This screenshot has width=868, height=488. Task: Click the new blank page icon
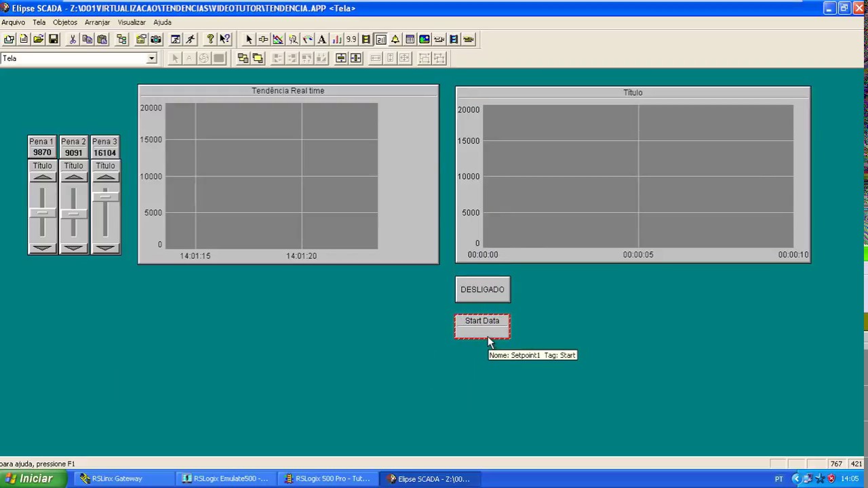tap(24, 39)
